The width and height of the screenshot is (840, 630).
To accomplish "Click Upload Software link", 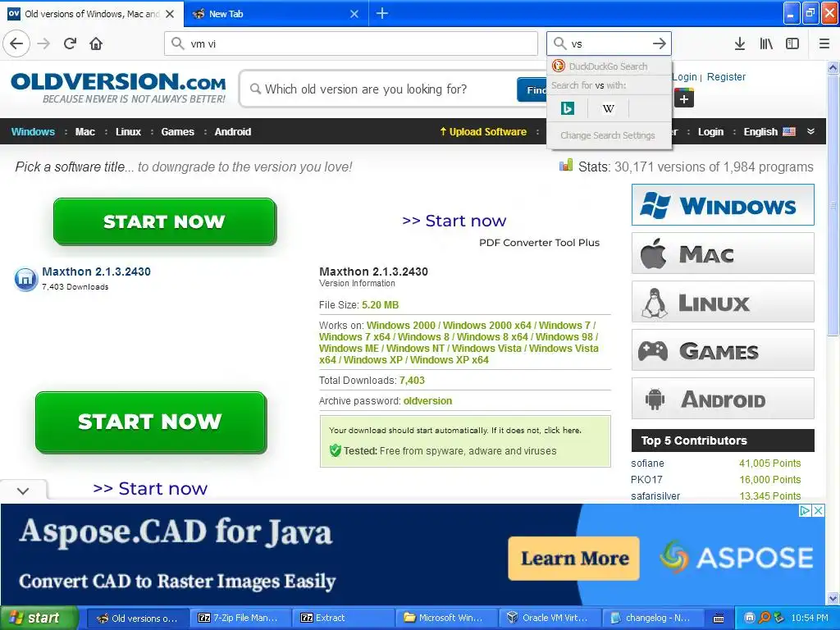I will coord(483,132).
